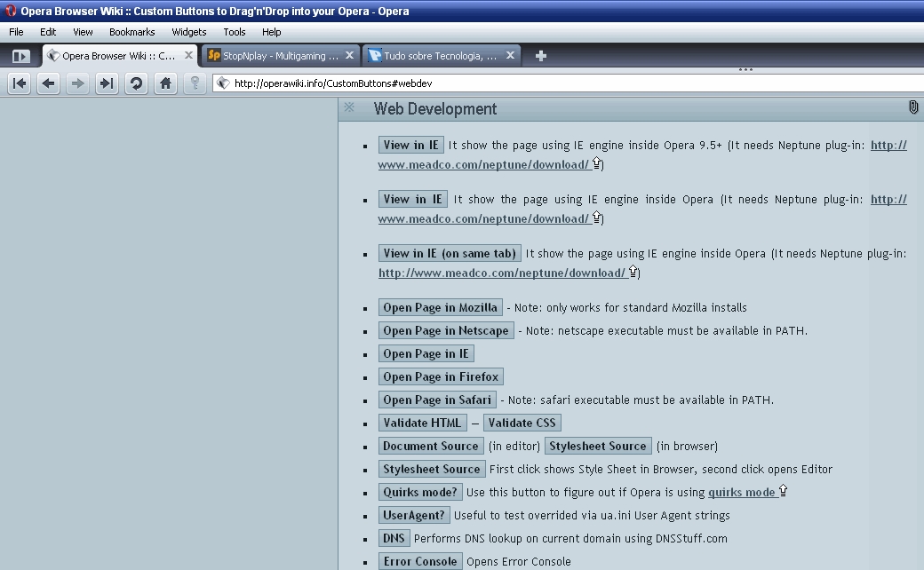Switch to the StopNplay Multigaming tab
Viewport: 924px width, 570px height.
pos(281,56)
